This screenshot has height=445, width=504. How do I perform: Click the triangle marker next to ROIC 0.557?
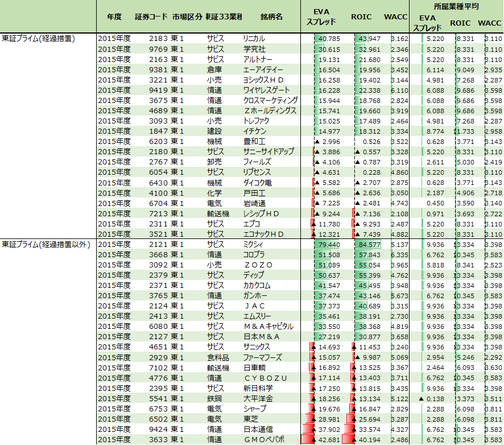357,151
